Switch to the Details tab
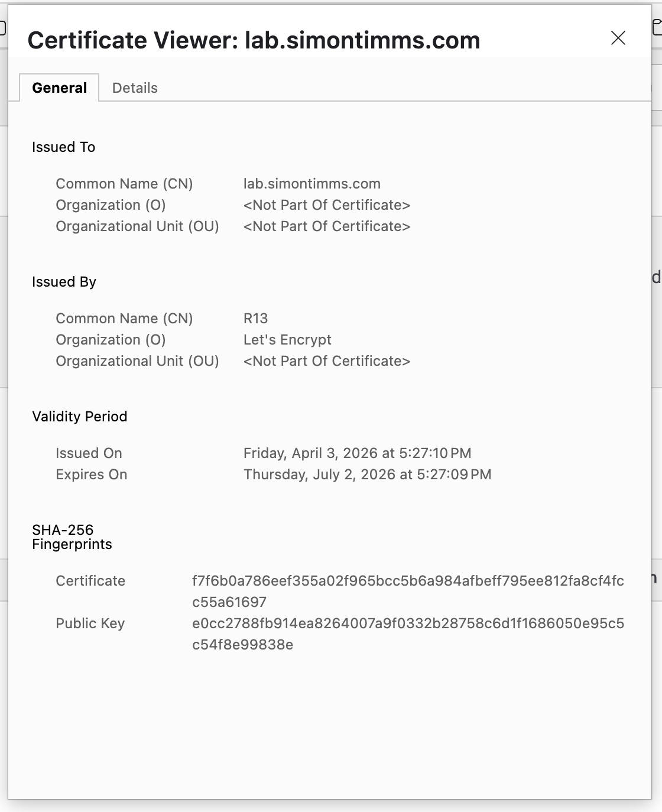Image resolution: width=662 pixels, height=812 pixels. (x=135, y=87)
